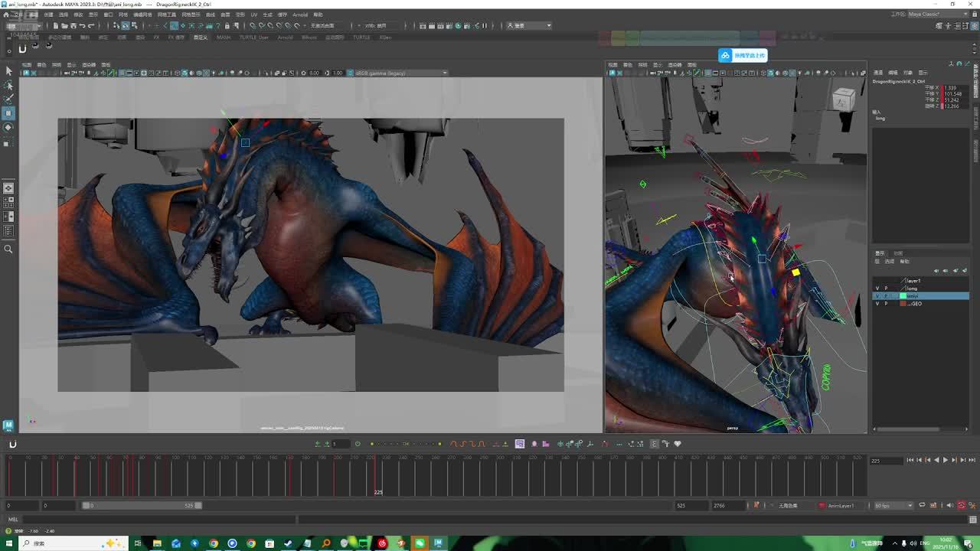Click the GEO layer color swatch
Viewport: 980px width, 551px height.
coord(903,304)
